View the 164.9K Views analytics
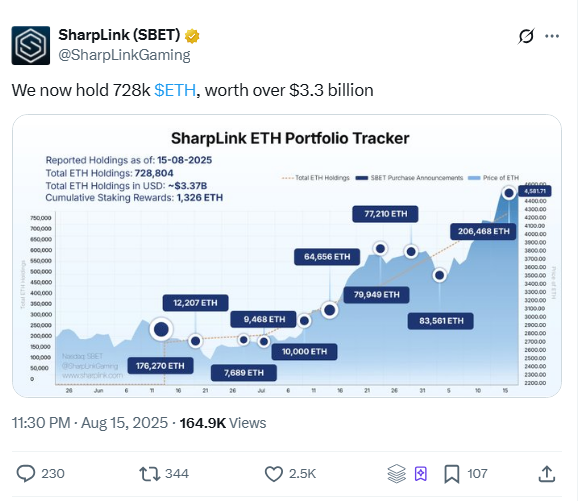The height and width of the screenshot is (501, 578). coord(223,423)
